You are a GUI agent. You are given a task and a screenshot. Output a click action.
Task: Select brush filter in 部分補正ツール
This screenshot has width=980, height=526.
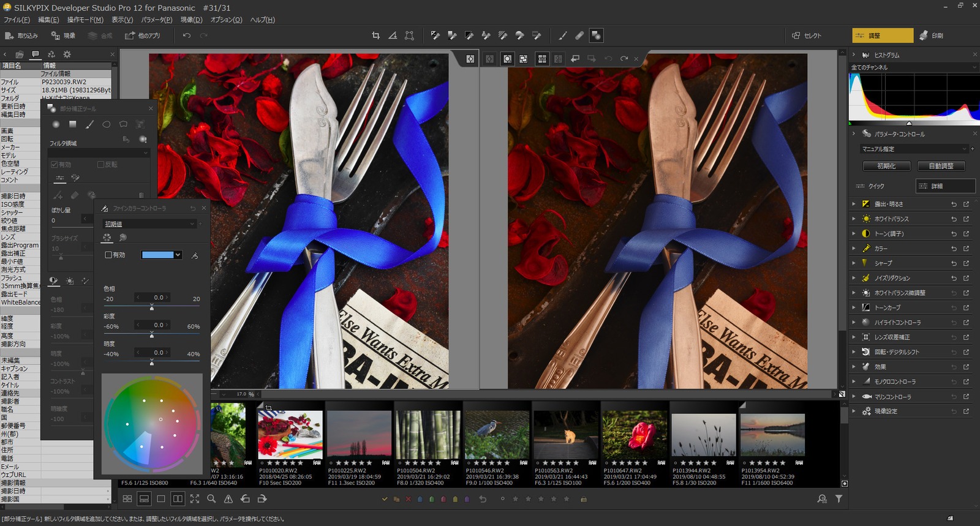pyautogui.click(x=89, y=124)
